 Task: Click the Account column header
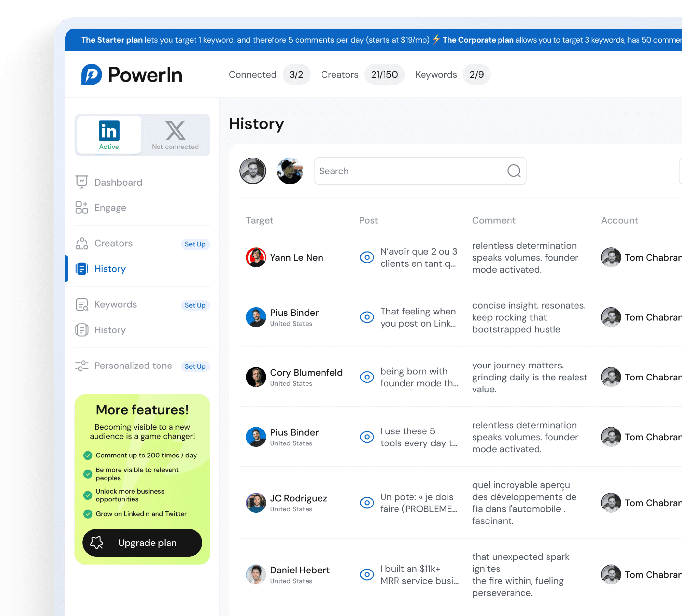[619, 220]
